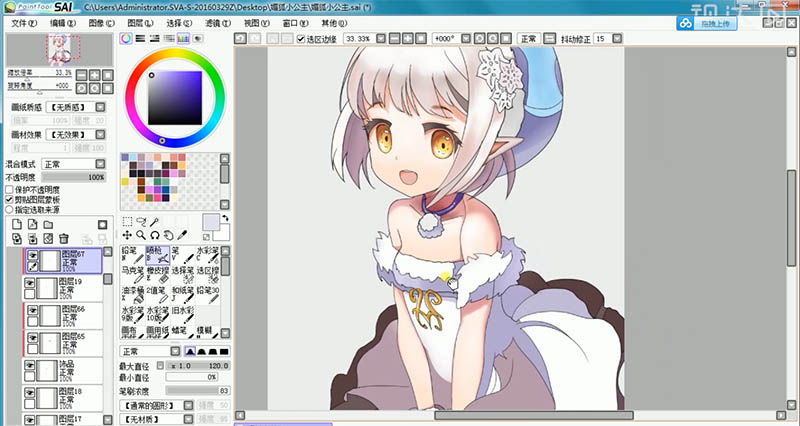
Task: Open rotation angle +000° dropdown
Action: [x=465, y=39]
